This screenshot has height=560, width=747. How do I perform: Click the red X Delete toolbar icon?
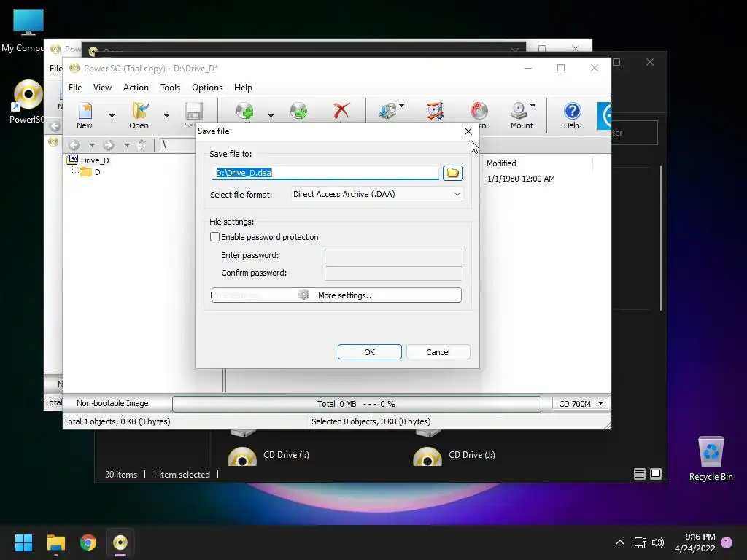[x=341, y=111]
